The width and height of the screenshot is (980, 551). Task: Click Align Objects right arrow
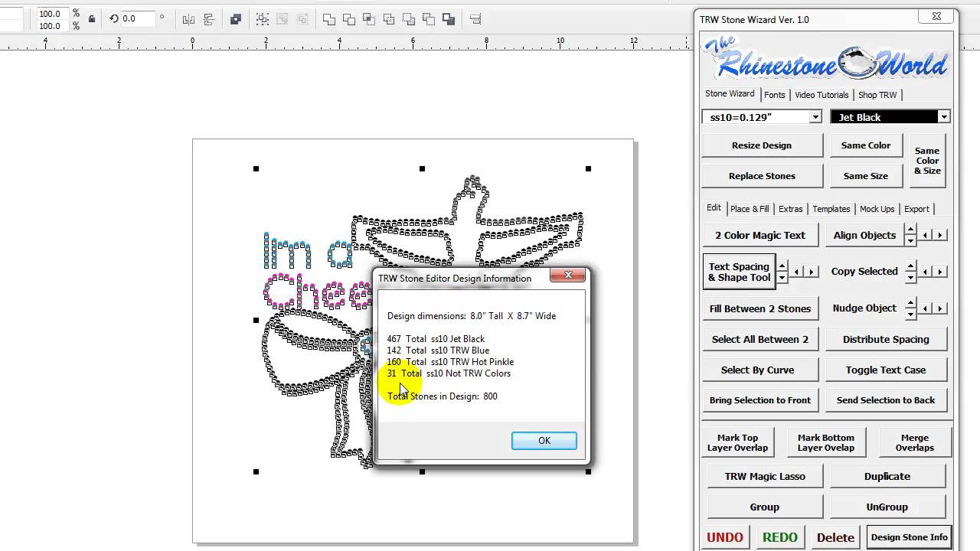click(940, 235)
